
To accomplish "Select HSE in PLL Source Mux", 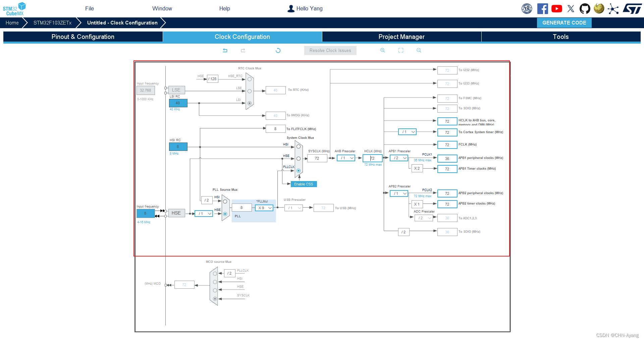I will 225,214.
